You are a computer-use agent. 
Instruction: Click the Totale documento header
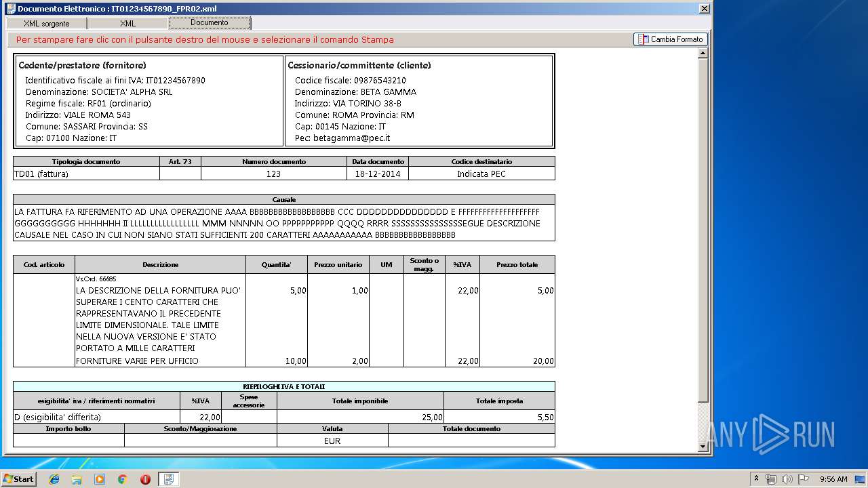coord(471,429)
